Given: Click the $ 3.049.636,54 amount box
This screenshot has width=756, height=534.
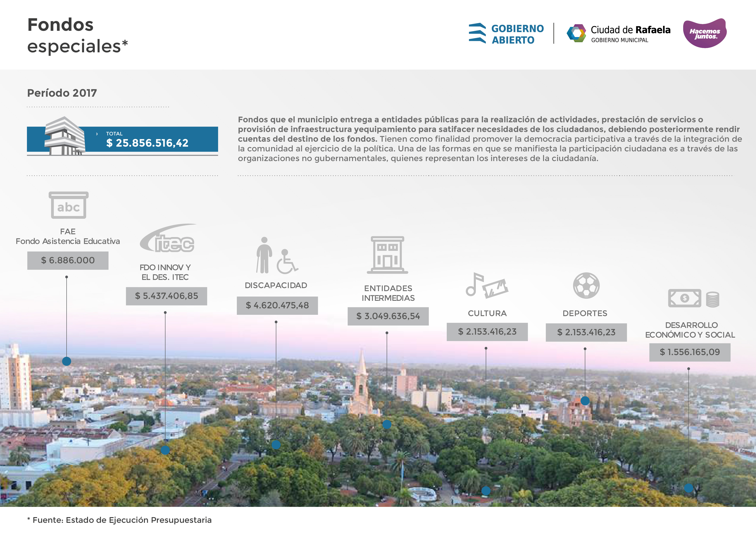Looking at the screenshot, I should (388, 316).
